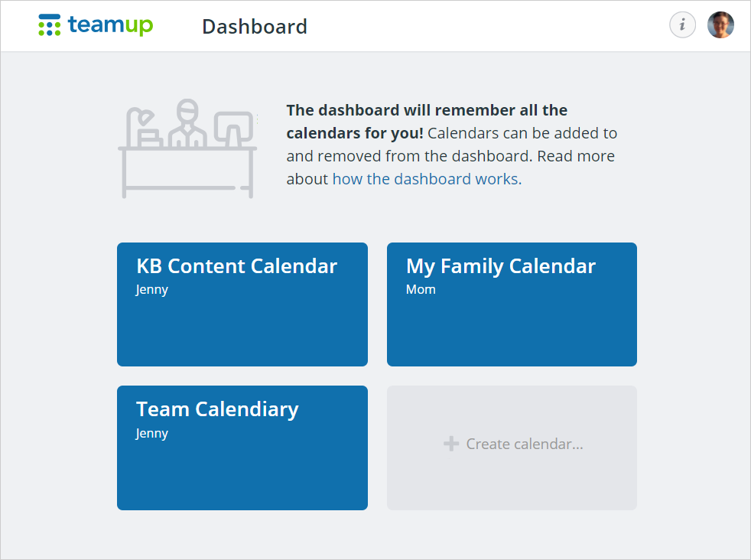Open the KB Content Calendar tile title
This screenshot has width=751, height=560.
click(236, 266)
